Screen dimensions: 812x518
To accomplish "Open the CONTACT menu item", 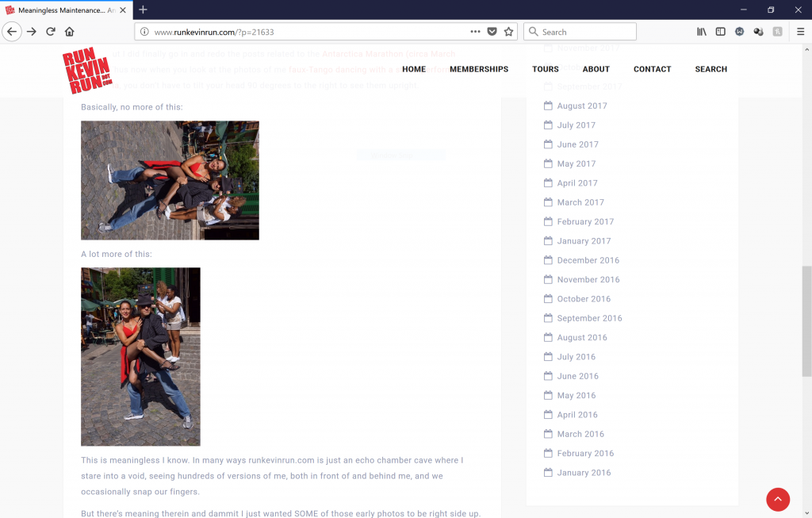I will pos(652,69).
